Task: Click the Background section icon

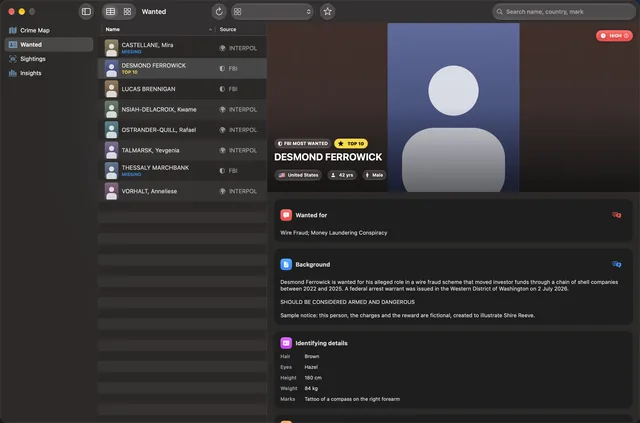Action: (x=286, y=264)
